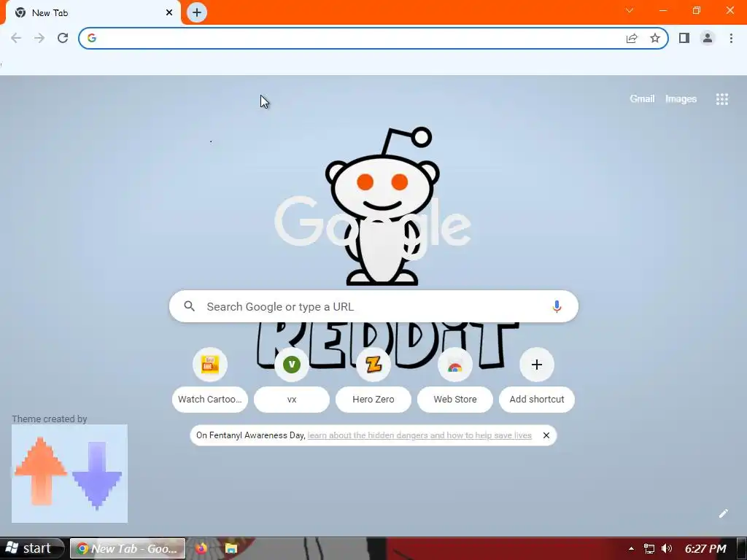This screenshot has height=560, width=747.
Task: Click the Add shortcut plus icon
Action: (537, 365)
